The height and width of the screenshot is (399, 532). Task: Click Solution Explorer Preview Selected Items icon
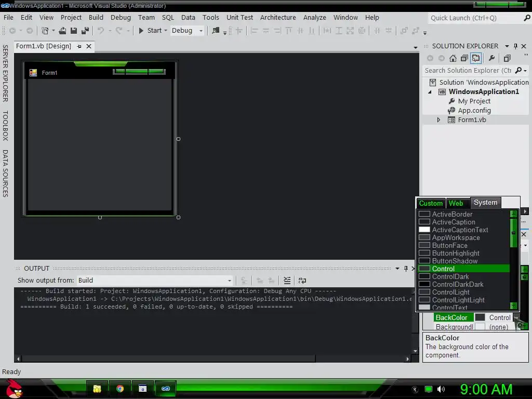pos(507,58)
